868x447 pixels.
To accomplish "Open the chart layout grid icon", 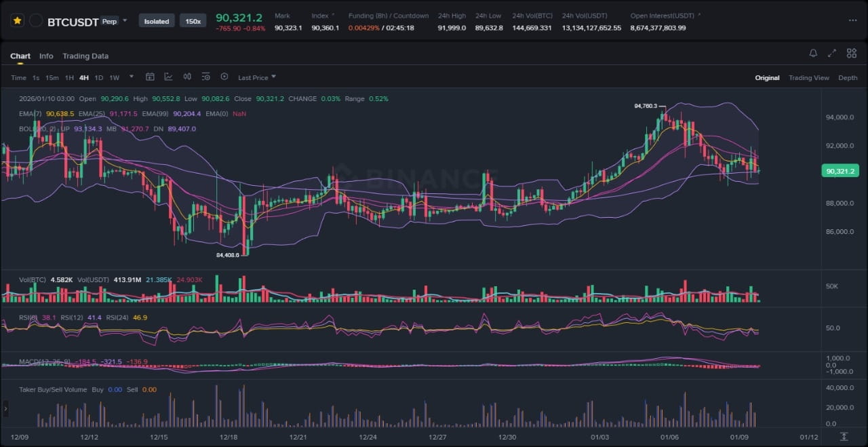I will coord(850,54).
